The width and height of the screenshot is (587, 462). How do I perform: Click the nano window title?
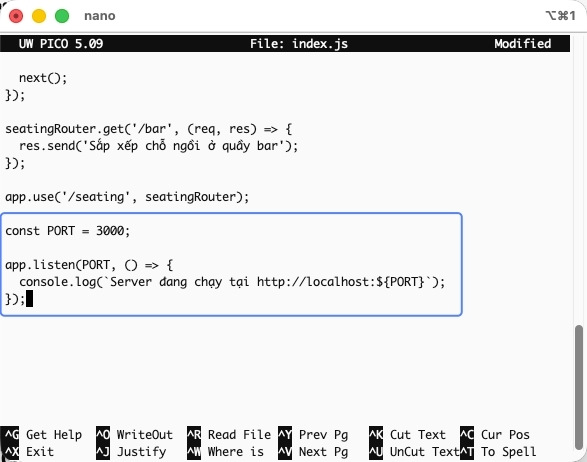100,16
